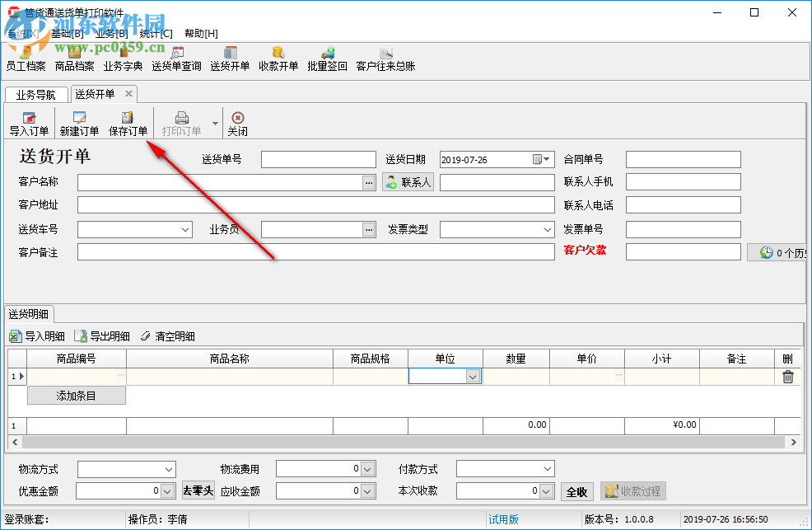The image size is (812, 530).
Task: Open the 本次收款 dropdown arrow
Action: coord(546,491)
